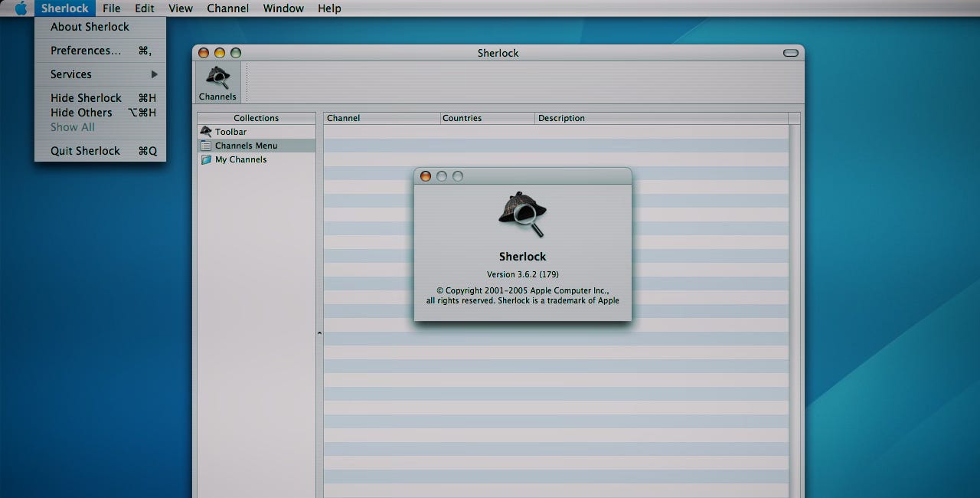Image resolution: width=980 pixels, height=498 pixels.
Task: Toggle the toolbar pill button in Sherlock window
Action: 791,53
